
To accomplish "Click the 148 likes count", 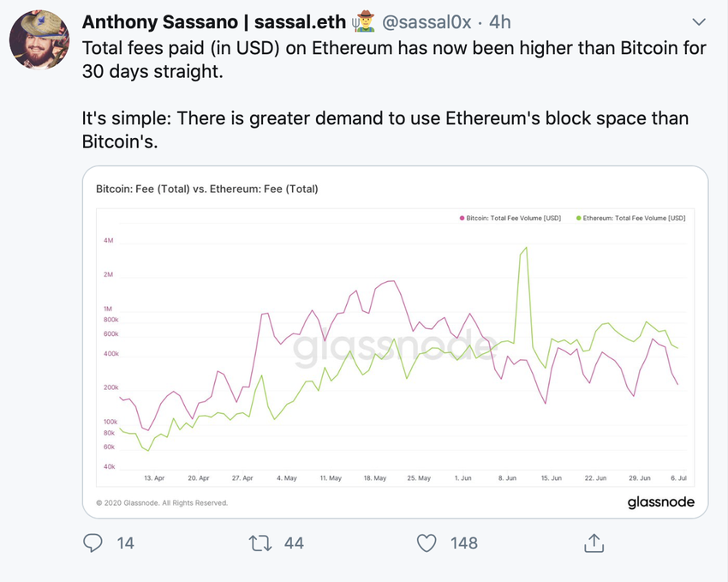I will point(463,543).
